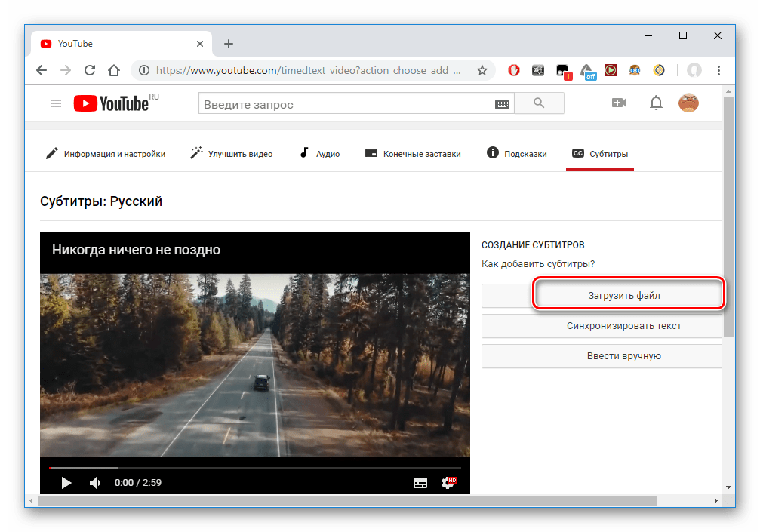
Task: Open the Информация и настройки tab
Action: point(106,154)
